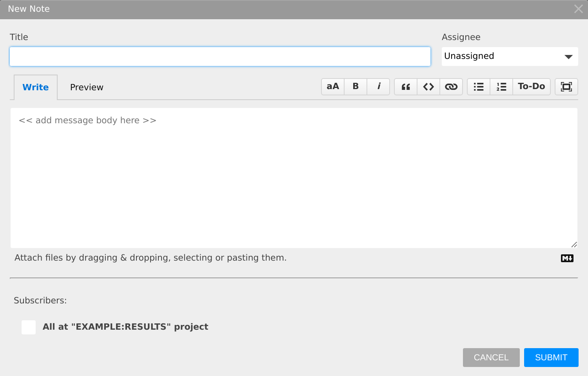Focus the Title input field
The width and height of the screenshot is (588, 376).
click(x=220, y=57)
